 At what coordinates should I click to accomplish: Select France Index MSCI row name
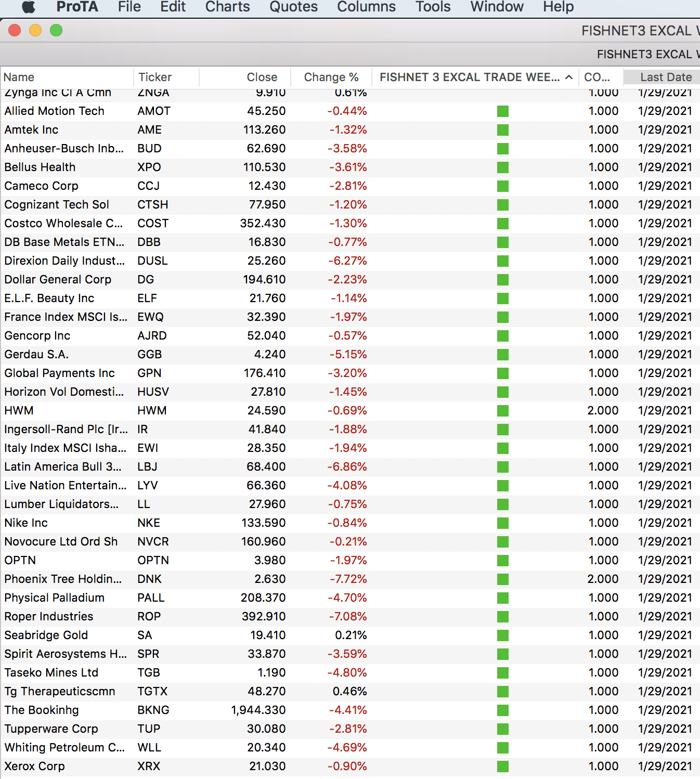tap(66, 317)
